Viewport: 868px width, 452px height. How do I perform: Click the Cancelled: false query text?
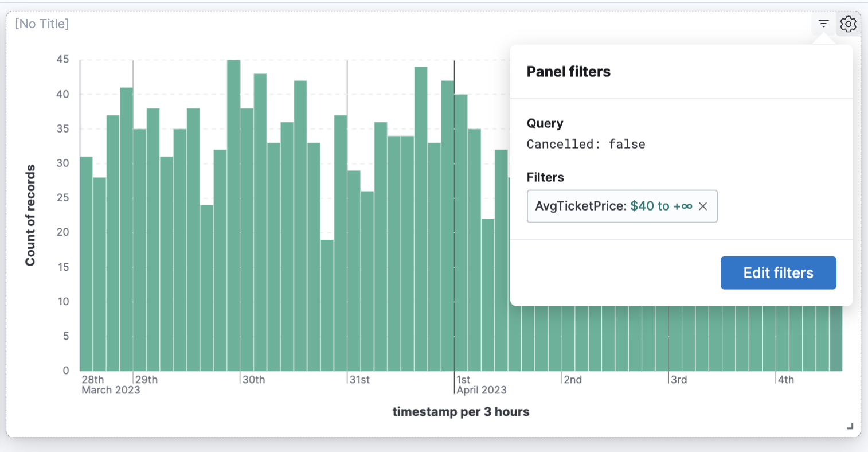586,144
